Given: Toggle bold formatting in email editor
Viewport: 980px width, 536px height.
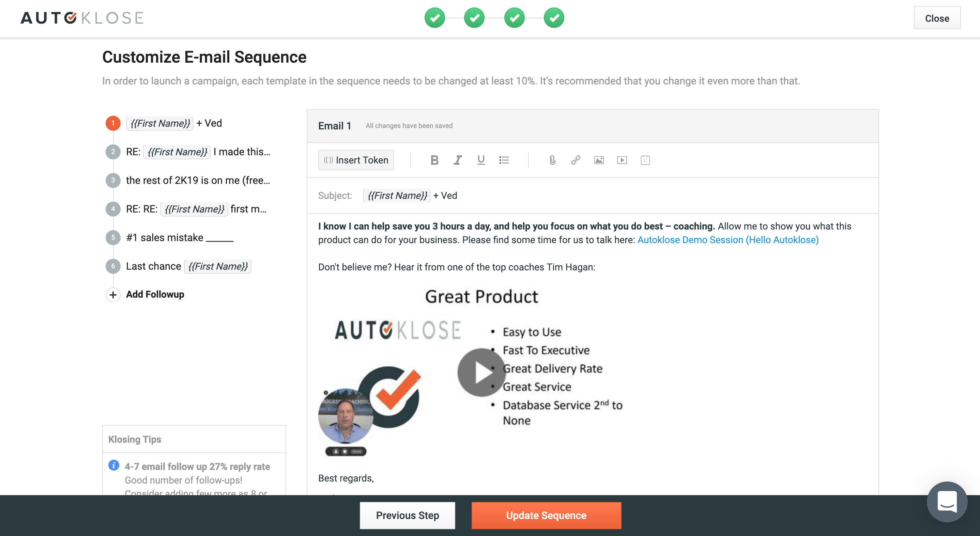Looking at the screenshot, I should click(434, 160).
